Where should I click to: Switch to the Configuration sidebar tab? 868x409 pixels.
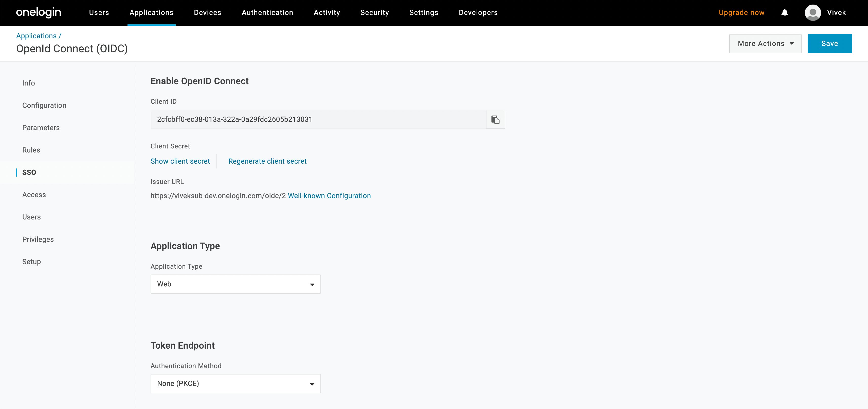[44, 106]
